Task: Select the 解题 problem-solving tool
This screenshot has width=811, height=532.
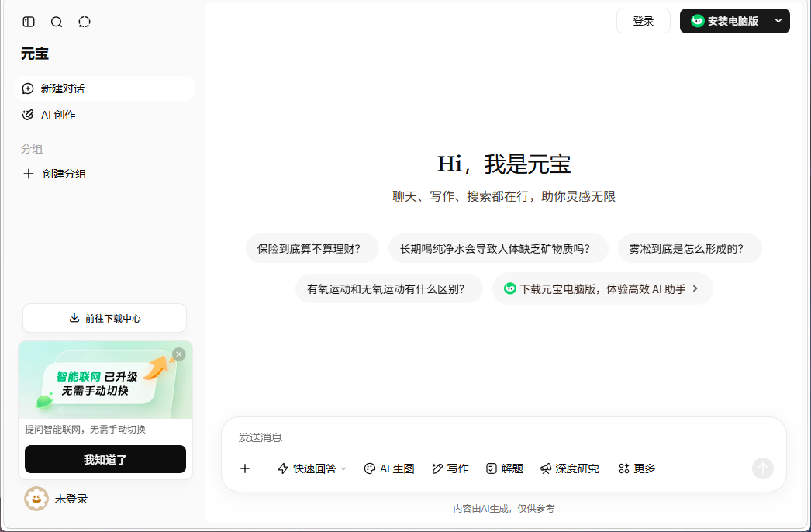Action: click(505, 468)
